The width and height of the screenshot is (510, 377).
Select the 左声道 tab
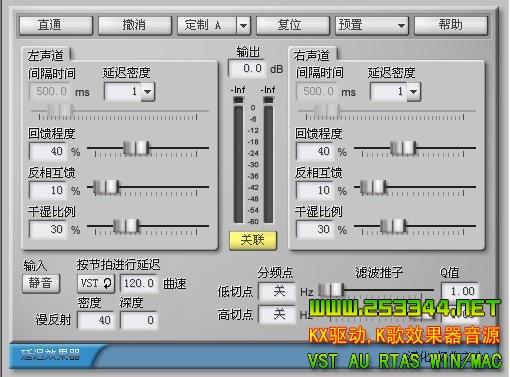click(46, 55)
